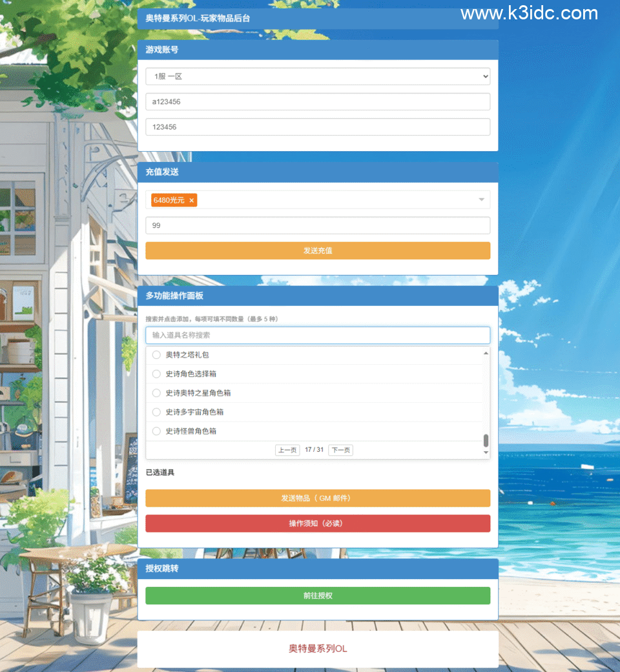This screenshot has height=672, width=620.
Task: Click the green 前往授权 button
Action: click(x=318, y=596)
